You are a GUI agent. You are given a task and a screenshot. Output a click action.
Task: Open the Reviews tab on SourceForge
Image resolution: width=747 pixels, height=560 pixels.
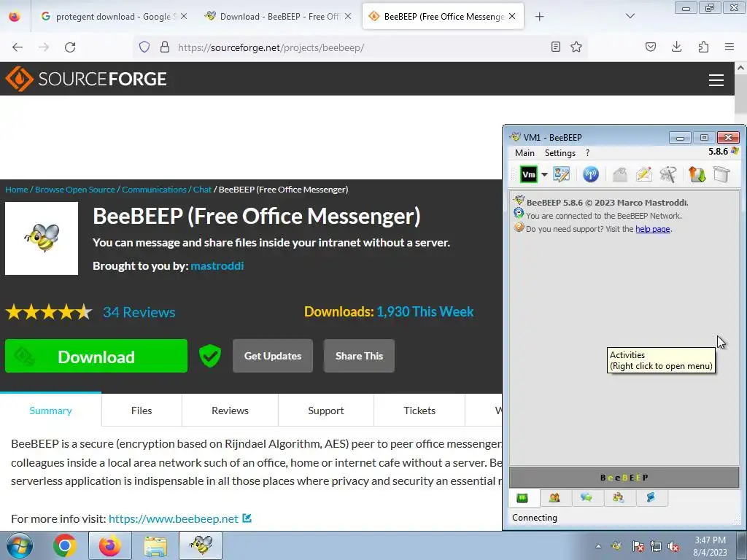(230, 411)
